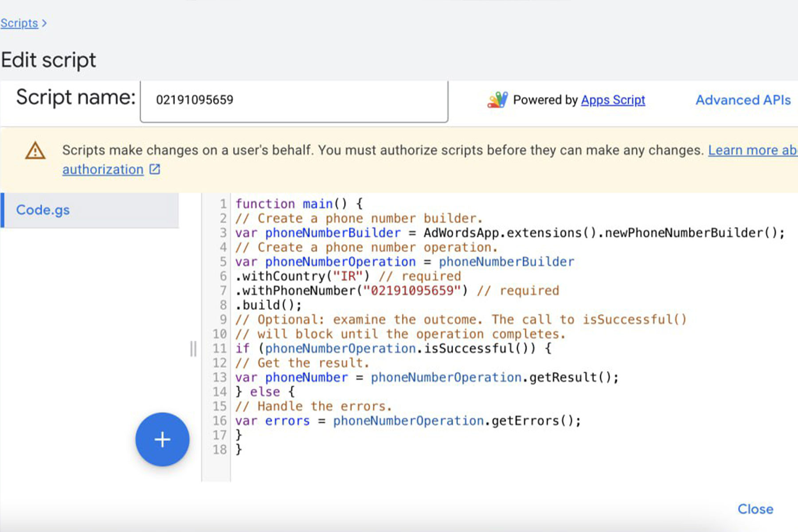Click the Apps Script logo icon
The image size is (798, 532).
coord(497,100)
